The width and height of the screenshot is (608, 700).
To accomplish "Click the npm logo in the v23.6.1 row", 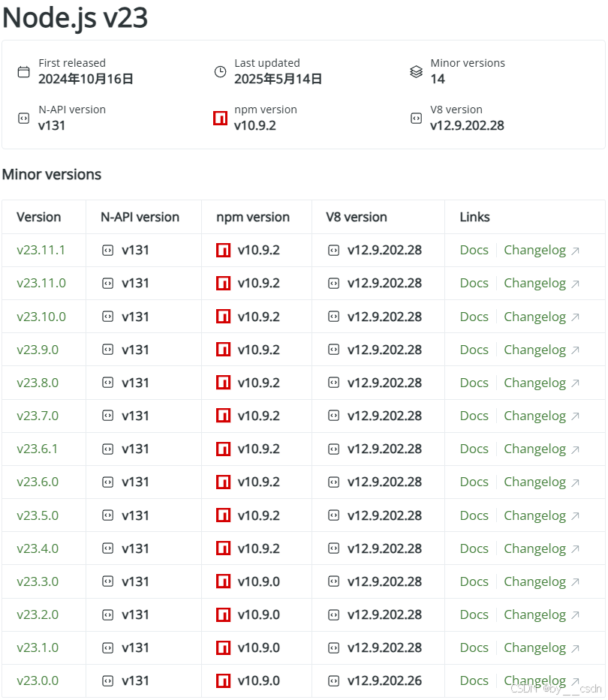I will tap(224, 449).
